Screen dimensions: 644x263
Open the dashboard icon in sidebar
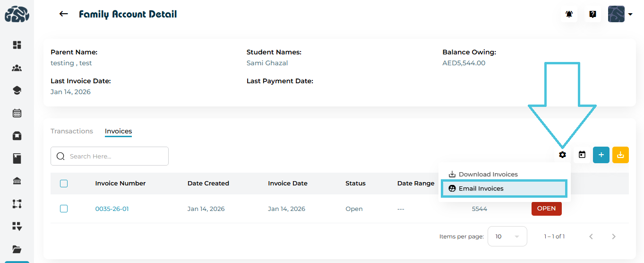point(17,45)
